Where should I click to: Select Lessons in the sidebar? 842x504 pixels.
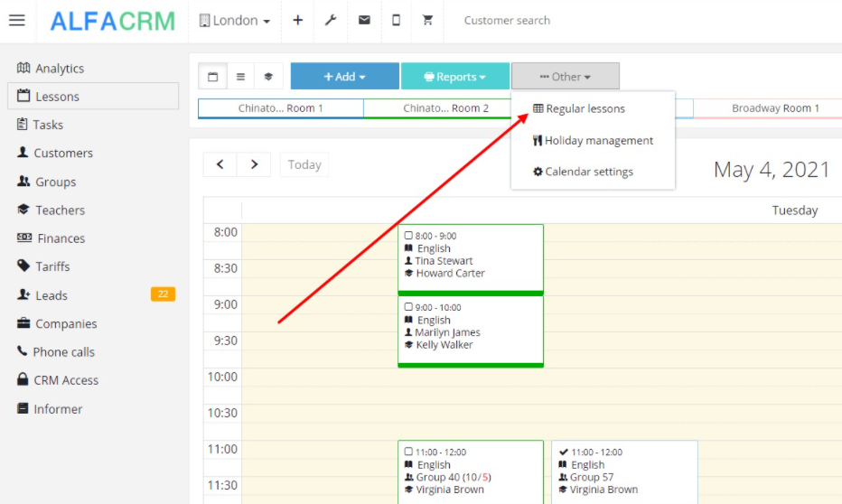coord(93,96)
